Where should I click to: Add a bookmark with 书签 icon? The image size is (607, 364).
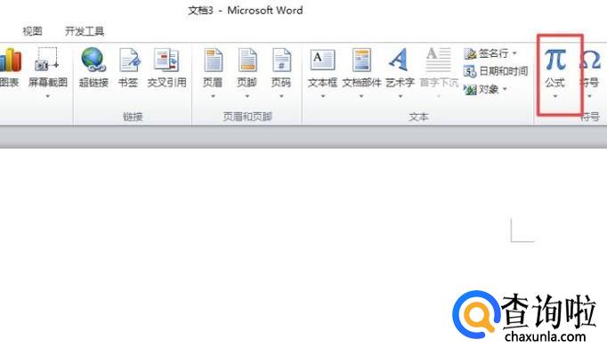(x=128, y=60)
